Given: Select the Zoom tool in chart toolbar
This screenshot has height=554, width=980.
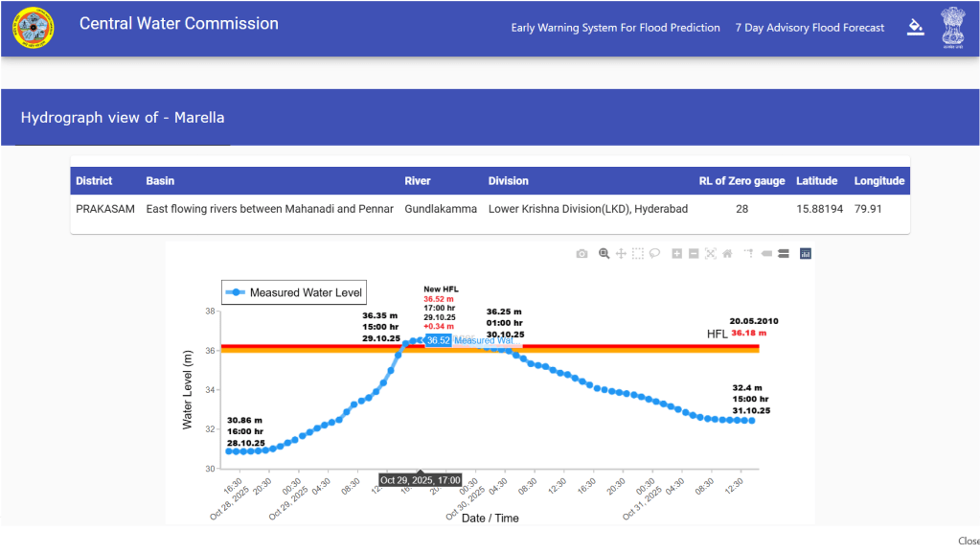Looking at the screenshot, I should (604, 254).
